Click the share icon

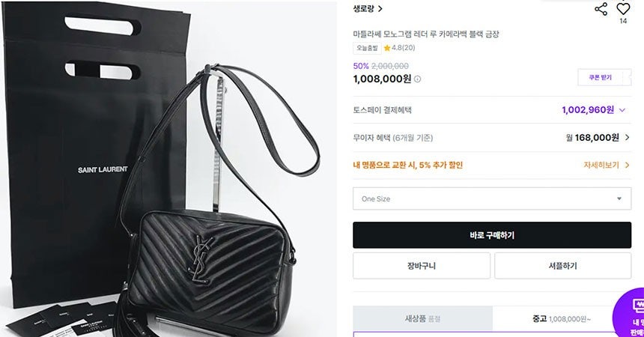[x=601, y=9]
